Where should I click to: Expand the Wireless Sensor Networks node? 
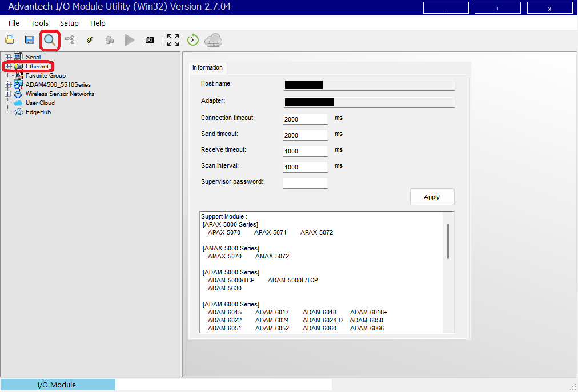pyautogui.click(x=7, y=94)
